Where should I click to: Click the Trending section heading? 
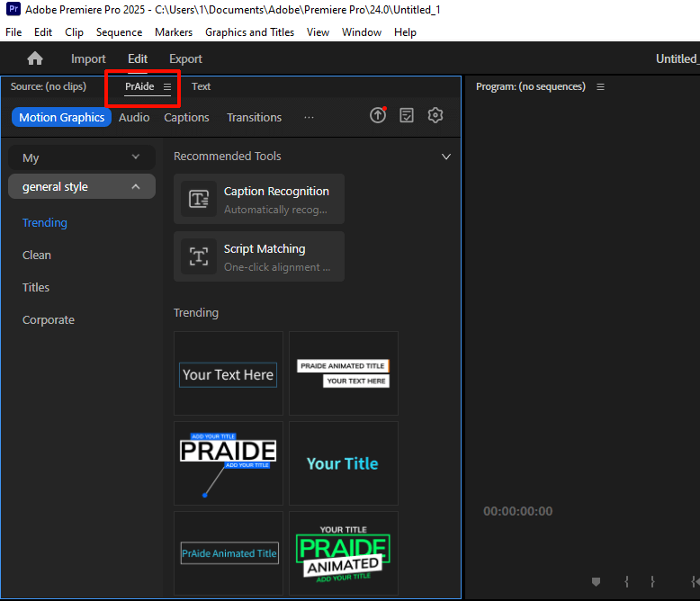point(196,312)
